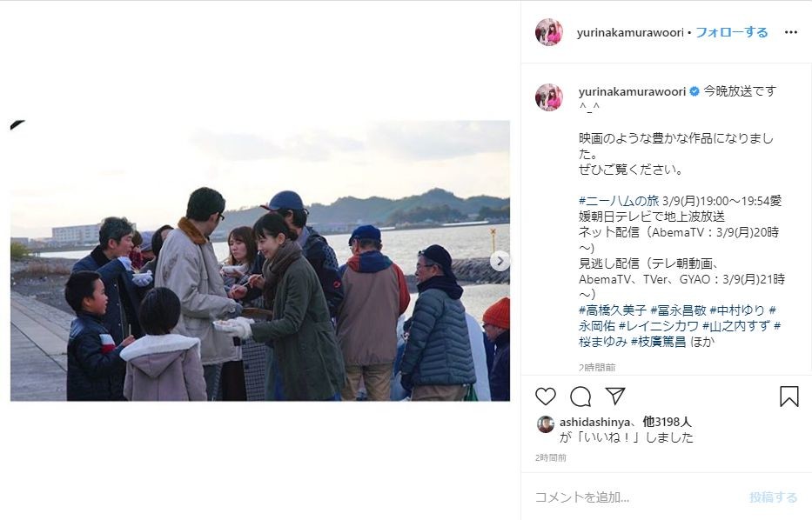Open ashidashinya's small liker avatar

546,424
